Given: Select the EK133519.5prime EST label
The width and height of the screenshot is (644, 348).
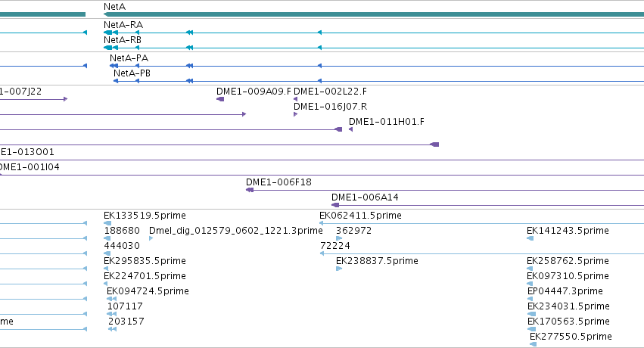Looking at the screenshot, I should click(x=145, y=216).
